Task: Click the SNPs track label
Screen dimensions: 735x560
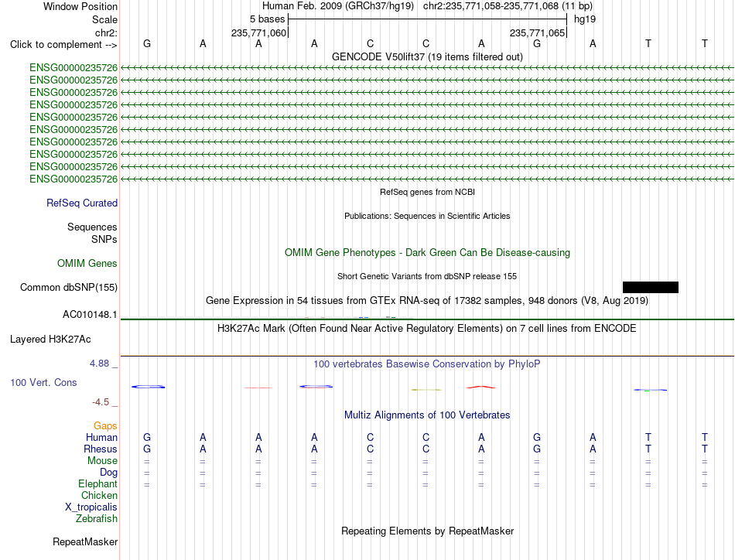Action: (x=104, y=239)
